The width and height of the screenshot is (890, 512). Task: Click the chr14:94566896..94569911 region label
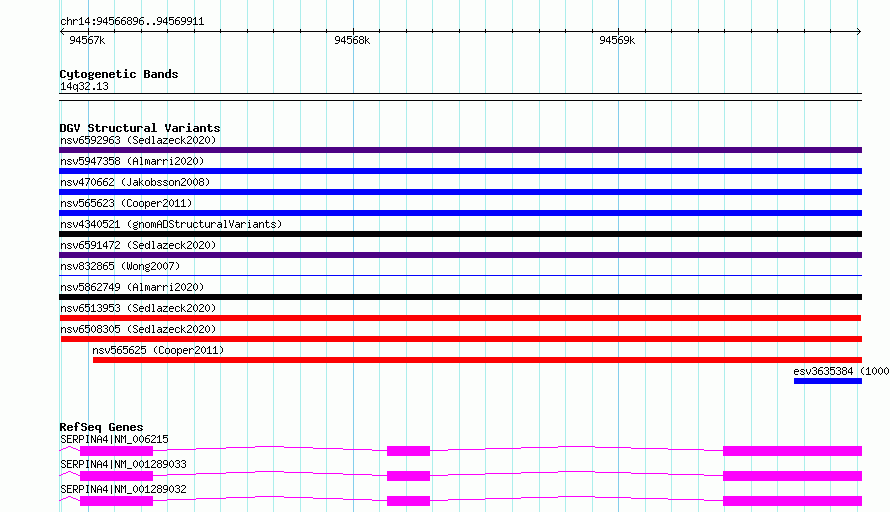click(x=132, y=22)
